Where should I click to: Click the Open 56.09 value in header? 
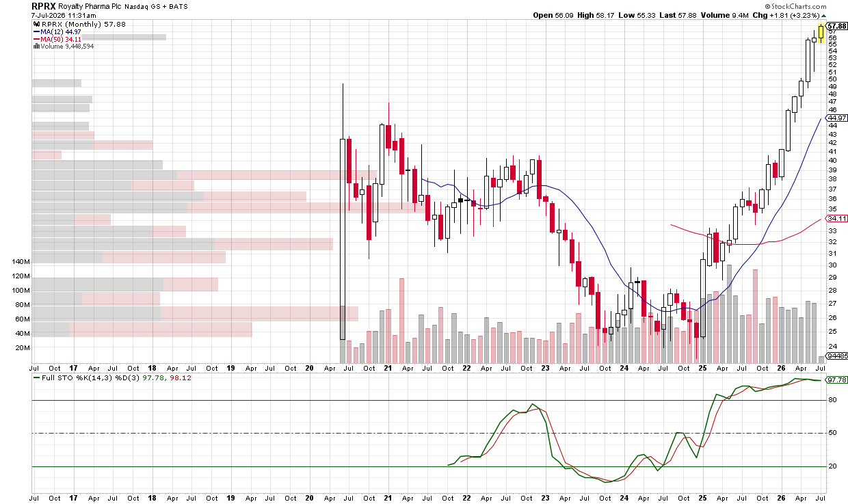pyautogui.click(x=553, y=15)
